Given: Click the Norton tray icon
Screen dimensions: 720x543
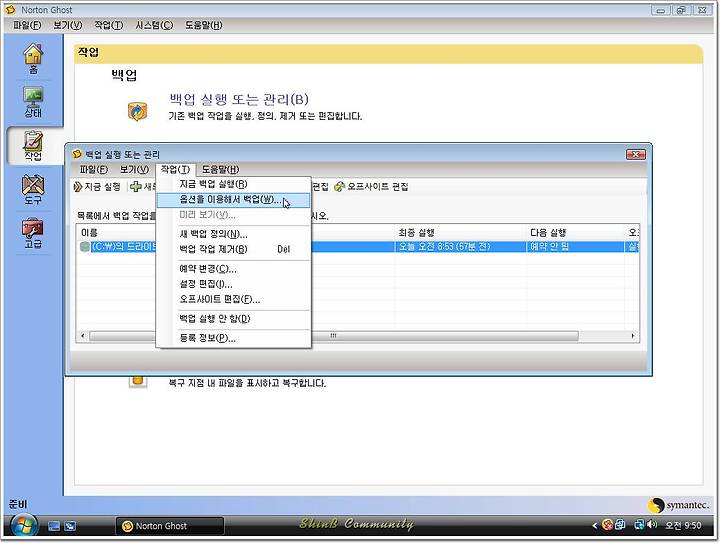Looking at the screenshot, I should click(607, 525).
